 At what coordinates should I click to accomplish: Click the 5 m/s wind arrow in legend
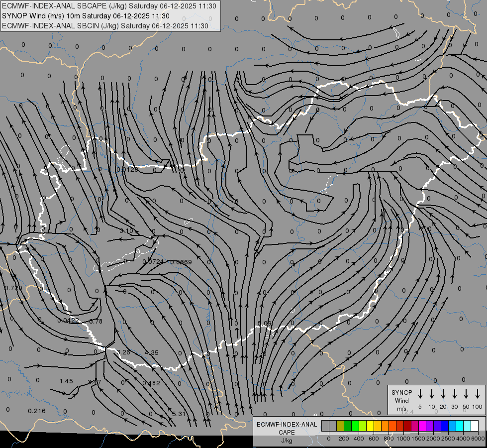[420, 394]
